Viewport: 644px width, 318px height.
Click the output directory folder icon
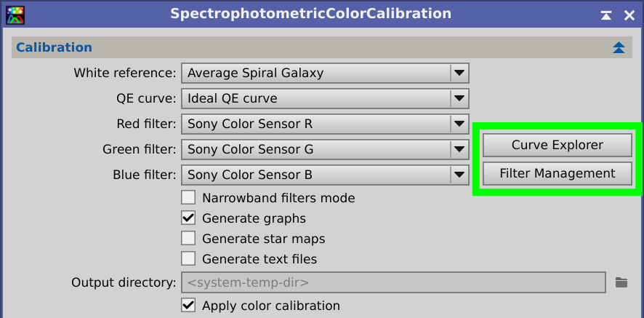(621, 282)
